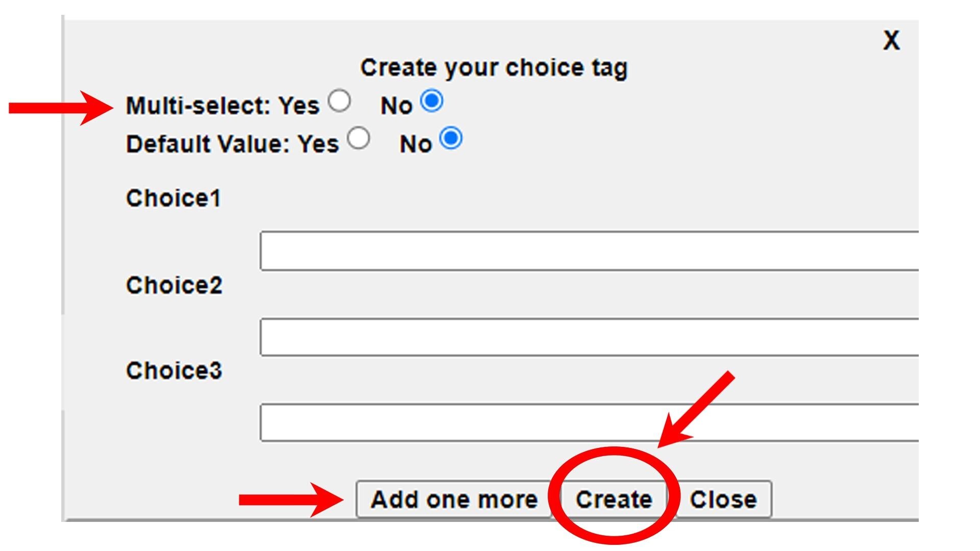Click the X to dismiss the dialog
The width and height of the screenshot is (980, 551).
[x=891, y=40]
